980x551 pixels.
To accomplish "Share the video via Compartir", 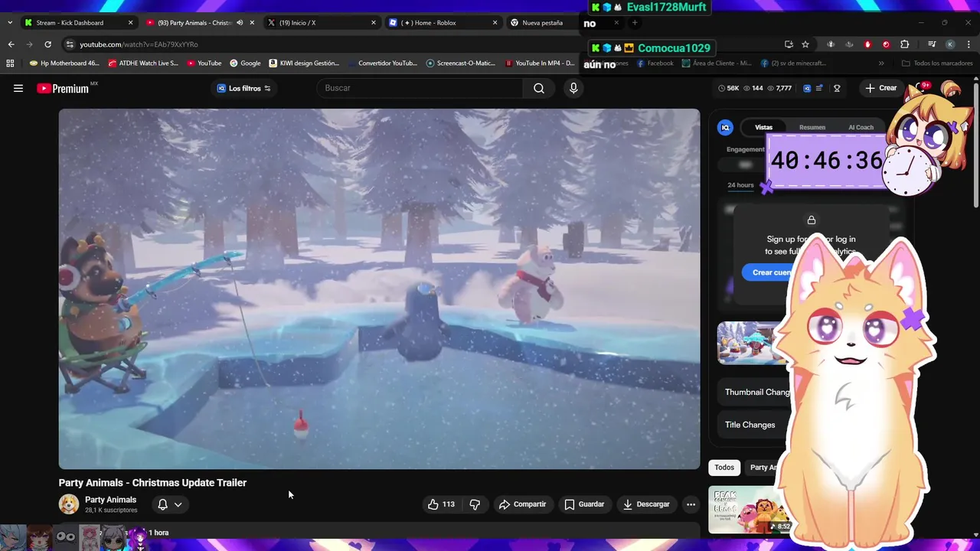I will [522, 504].
